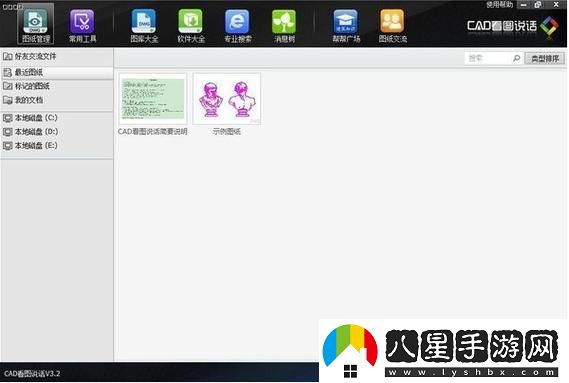Click the CAD看图说话简要说明 file name
This screenshot has width=569, height=383.
coord(153,131)
